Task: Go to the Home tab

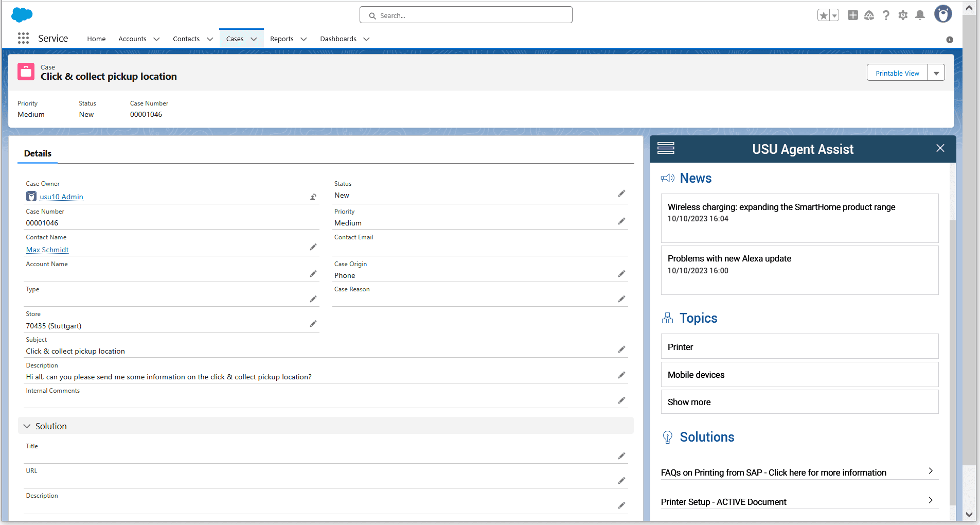Action: [x=96, y=39]
